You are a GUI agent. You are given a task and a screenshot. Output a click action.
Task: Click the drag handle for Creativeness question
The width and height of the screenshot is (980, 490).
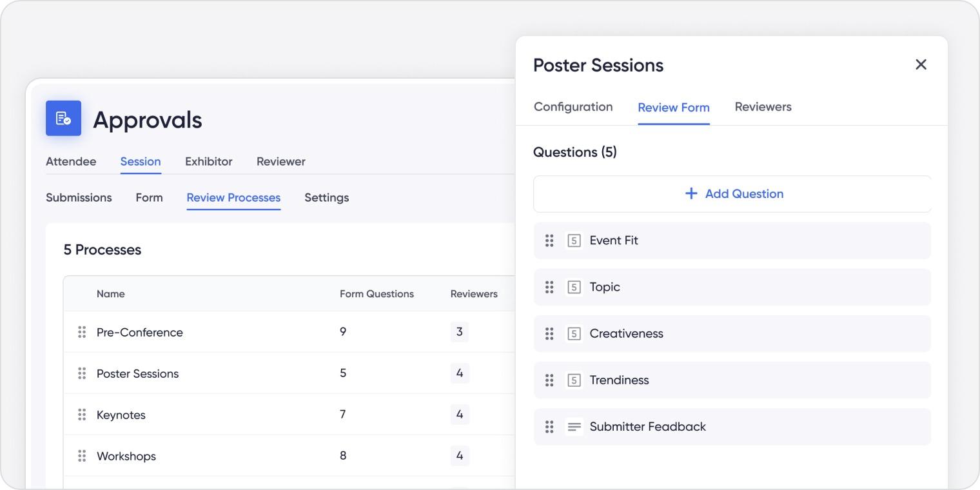549,333
